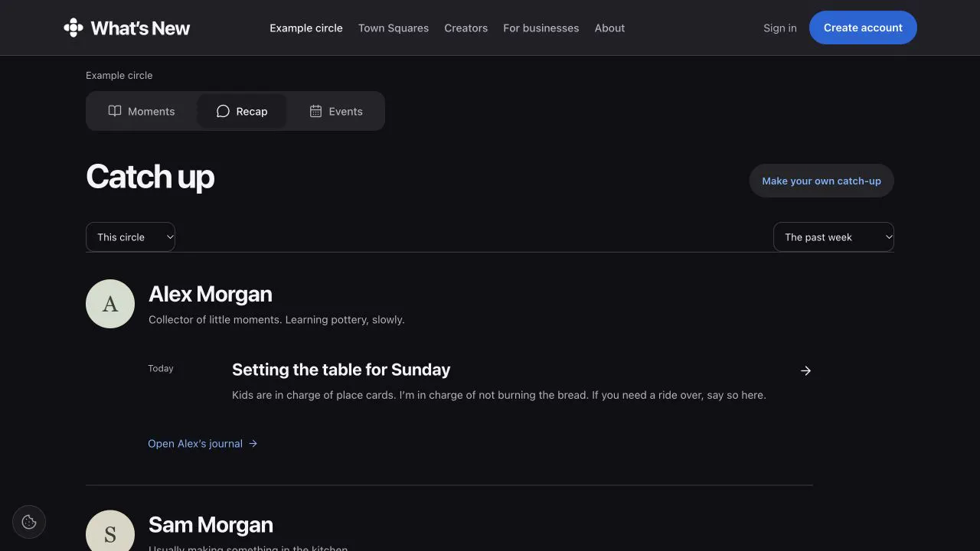
Task: Click the What's New flower logo icon
Action: tap(73, 28)
